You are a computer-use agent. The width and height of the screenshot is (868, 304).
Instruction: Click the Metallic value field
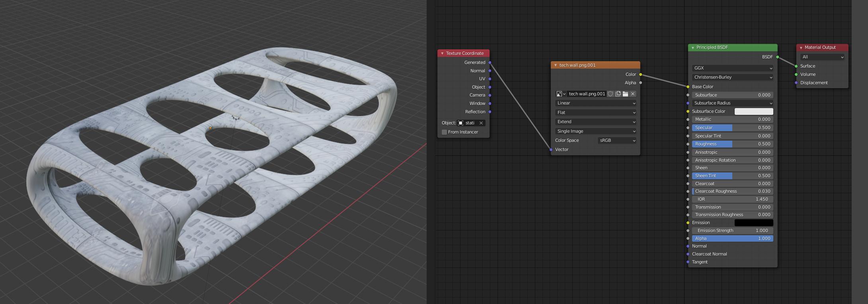[733, 119]
